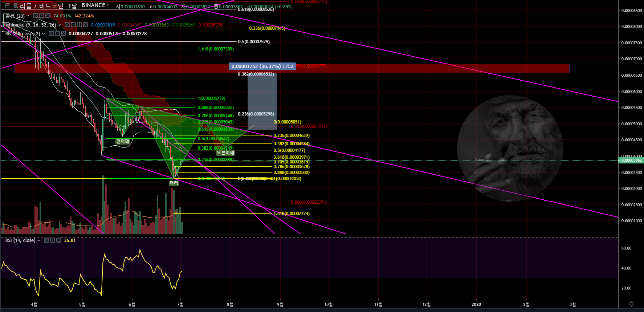Click the flag icon beside the symbol name
This screenshot has width=644, height=312.
point(16,6)
